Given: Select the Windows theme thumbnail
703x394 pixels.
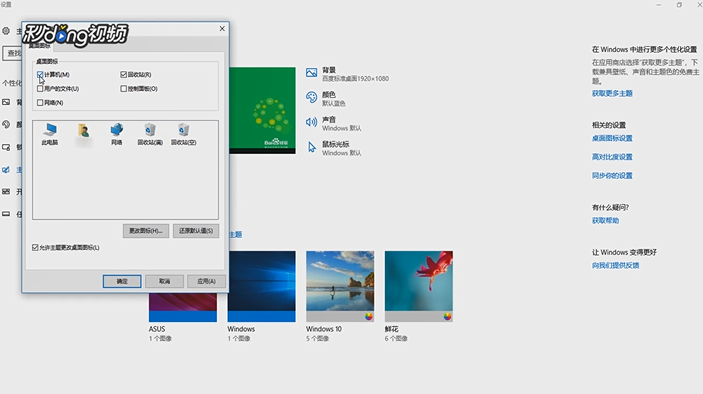Looking at the screenshot, I should (x=261, y=286).
